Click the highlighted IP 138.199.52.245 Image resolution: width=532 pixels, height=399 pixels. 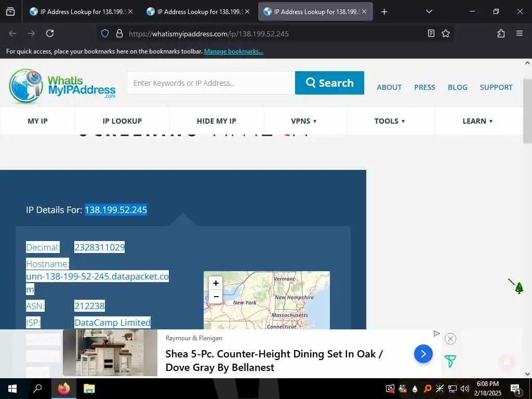[x=116, y=210]
